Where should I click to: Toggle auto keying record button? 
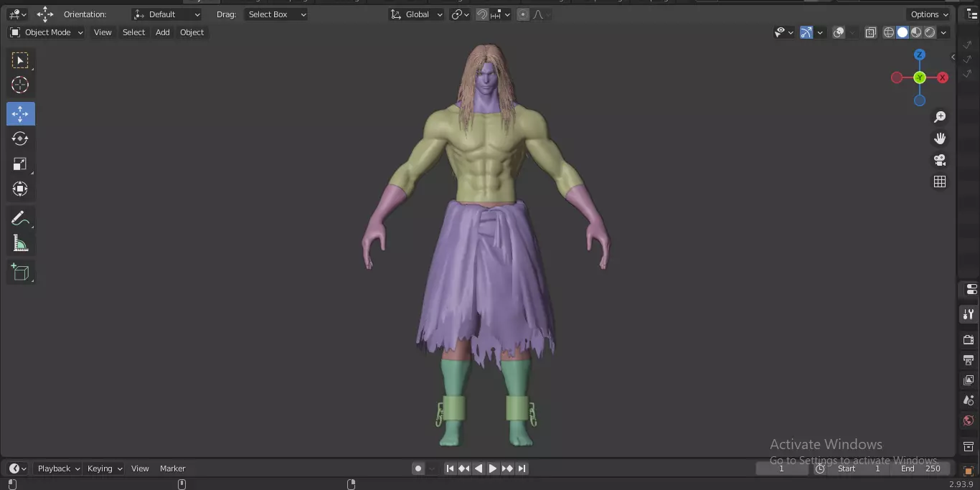pos(418,468)
